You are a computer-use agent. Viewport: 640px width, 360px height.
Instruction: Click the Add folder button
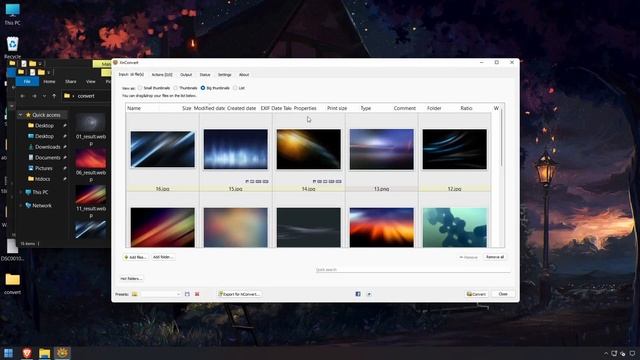pos(163,257)
